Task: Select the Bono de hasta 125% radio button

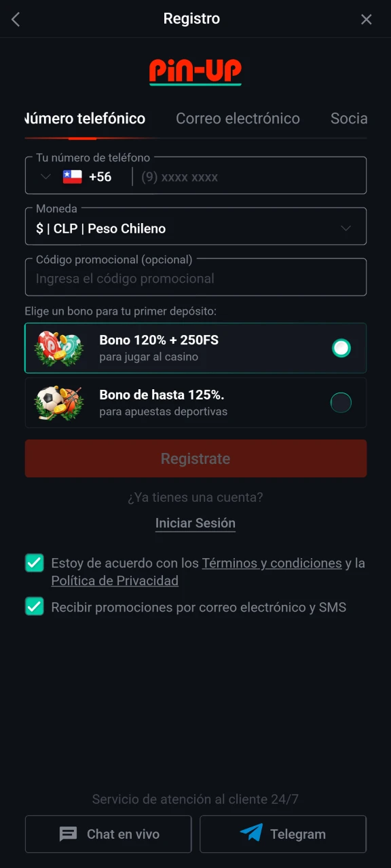Action: [341, 402]
